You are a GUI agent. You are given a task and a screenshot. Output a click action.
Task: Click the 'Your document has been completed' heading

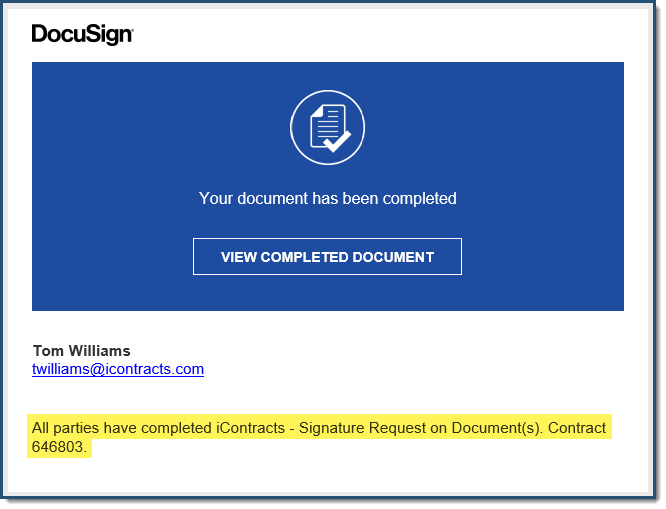click(x=327, y=198)
